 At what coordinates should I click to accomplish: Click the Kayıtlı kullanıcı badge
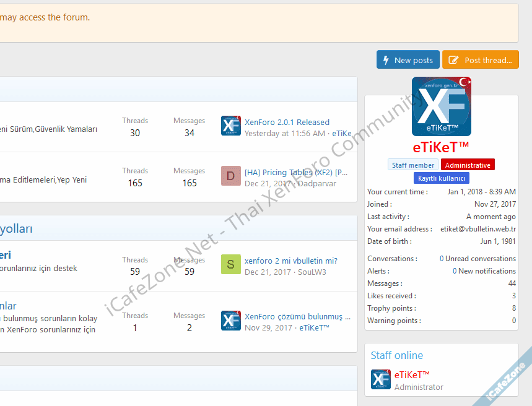pos(441,178)
